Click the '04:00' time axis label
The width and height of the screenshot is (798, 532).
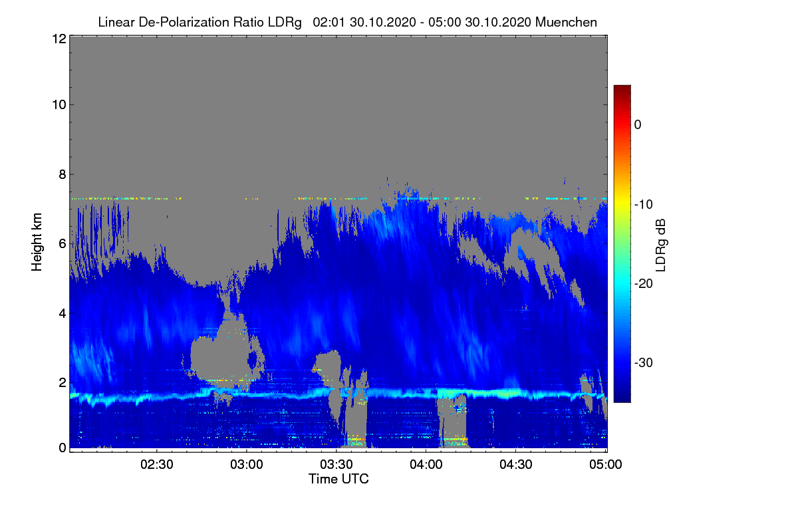[426, 464]
